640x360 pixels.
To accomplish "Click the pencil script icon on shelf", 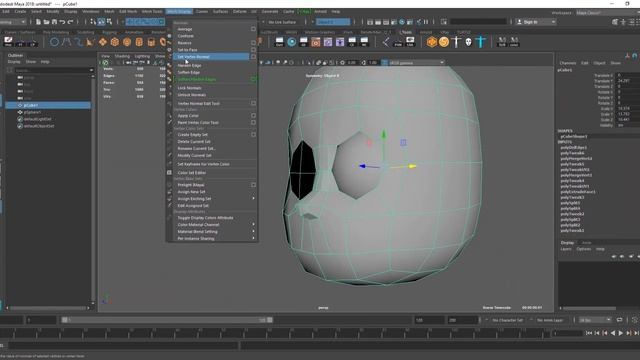I will click(x=8, y=42).
